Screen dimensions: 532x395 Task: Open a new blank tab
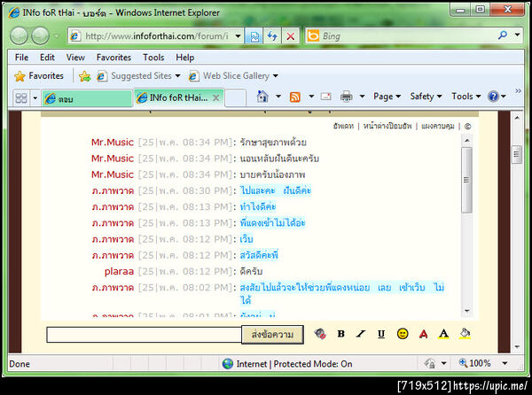(x=235, y=98)
